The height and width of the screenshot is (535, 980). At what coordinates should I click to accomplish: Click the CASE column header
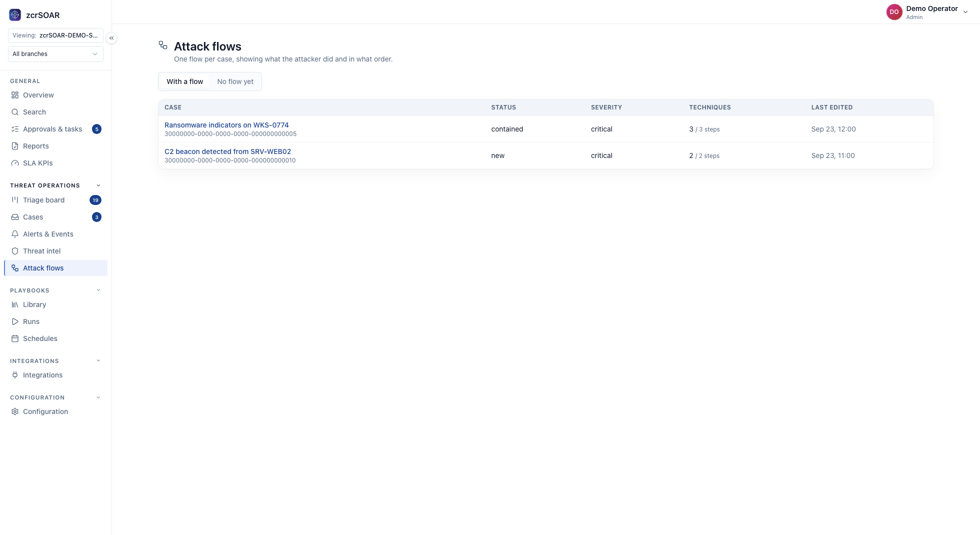(173, 107)
